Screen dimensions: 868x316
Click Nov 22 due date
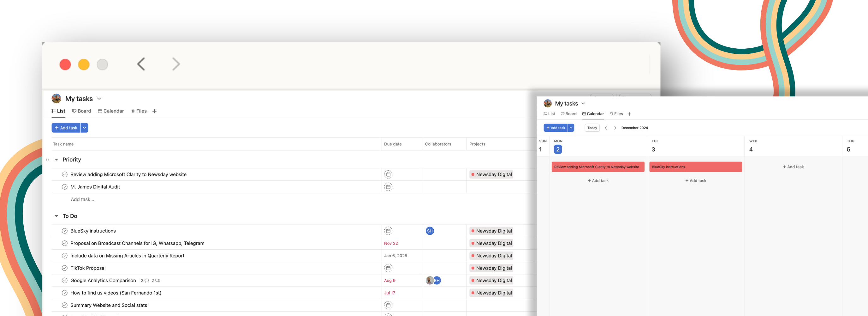[391, 244]
